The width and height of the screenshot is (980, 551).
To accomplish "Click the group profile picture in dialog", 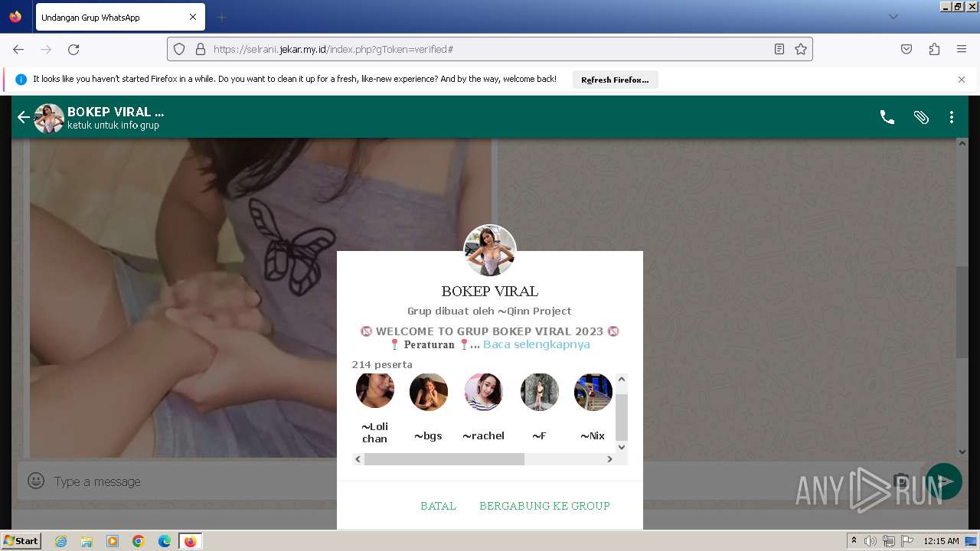I will (x=490, y=250).
